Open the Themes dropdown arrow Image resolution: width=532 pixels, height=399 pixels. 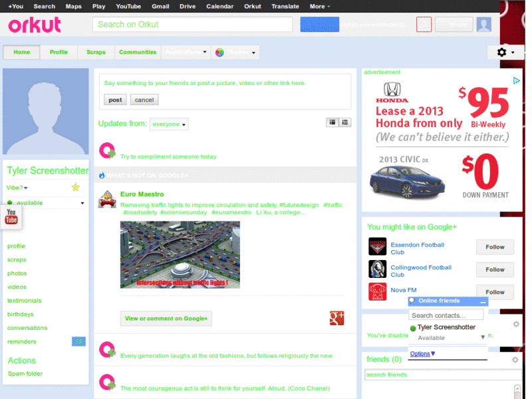pos(253,53)
